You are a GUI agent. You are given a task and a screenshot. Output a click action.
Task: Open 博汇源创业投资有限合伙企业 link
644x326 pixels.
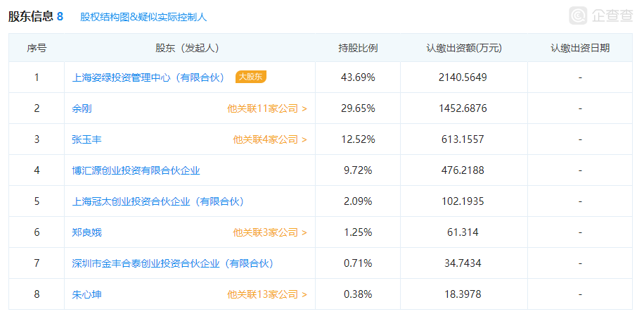(x=136, y=170)
